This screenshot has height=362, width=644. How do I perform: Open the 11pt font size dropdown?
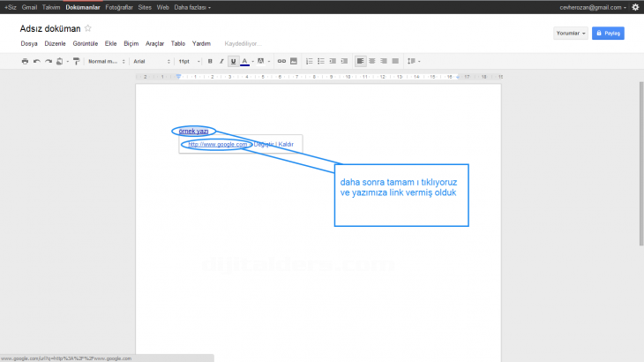pos(189,61)
